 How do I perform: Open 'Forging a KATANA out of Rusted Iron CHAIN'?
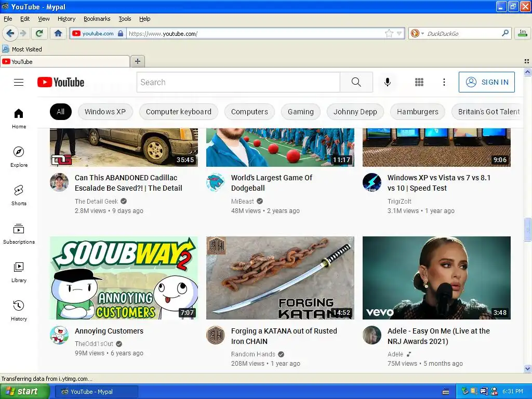284,336
